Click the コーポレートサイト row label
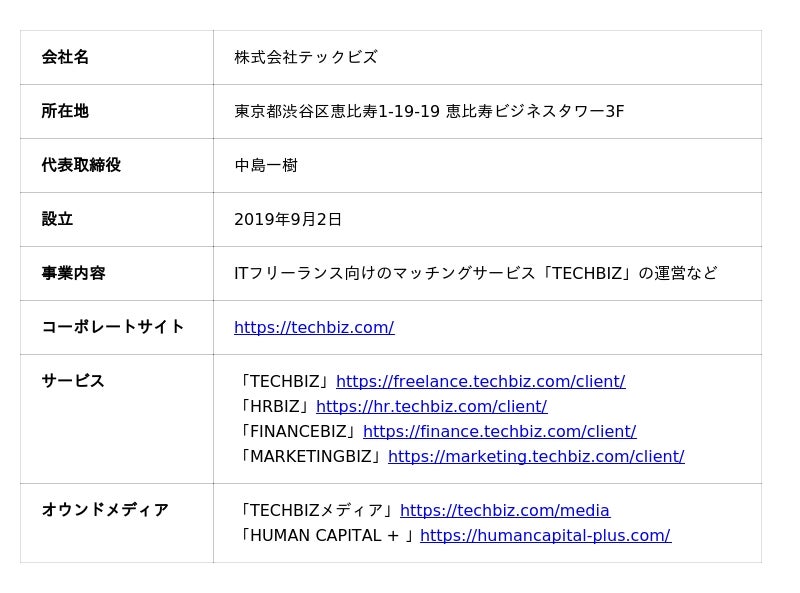 (x=113, y=326)
